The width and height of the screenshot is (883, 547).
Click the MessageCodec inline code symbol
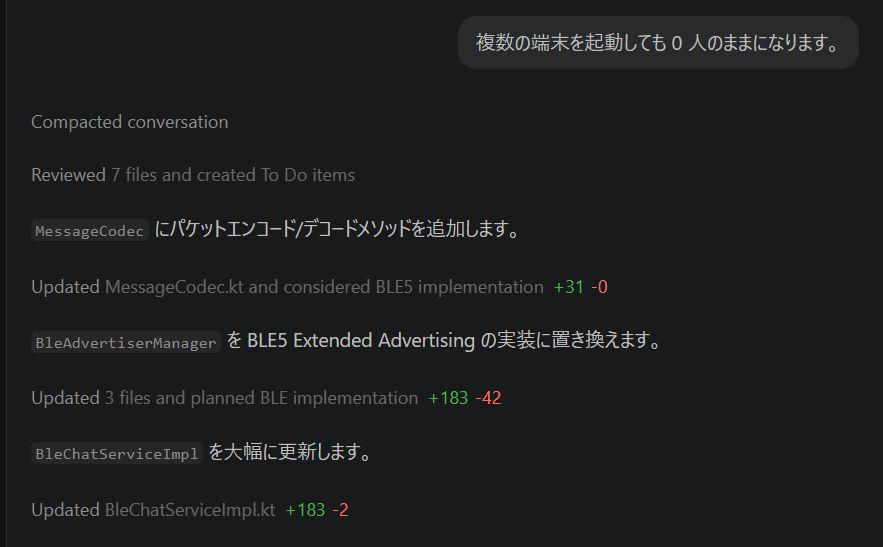click(90, 231)
